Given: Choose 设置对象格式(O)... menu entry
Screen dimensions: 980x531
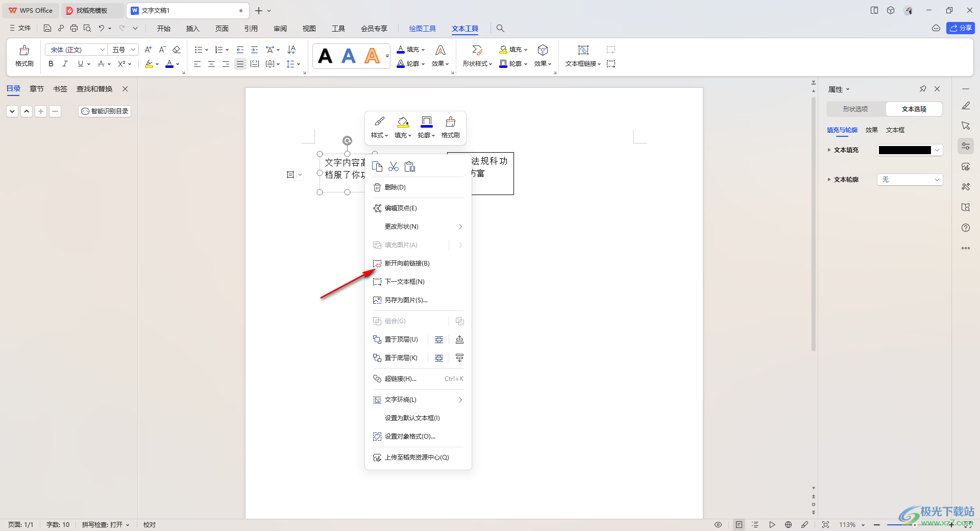Looking at the screenshot, I should pyautogui.click(x=418, y=437).
